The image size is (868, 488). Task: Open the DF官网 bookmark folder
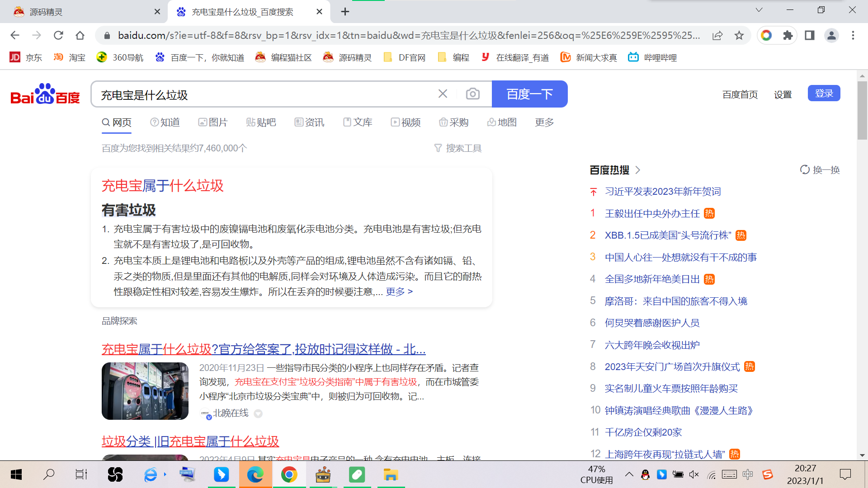coord(405,57)
